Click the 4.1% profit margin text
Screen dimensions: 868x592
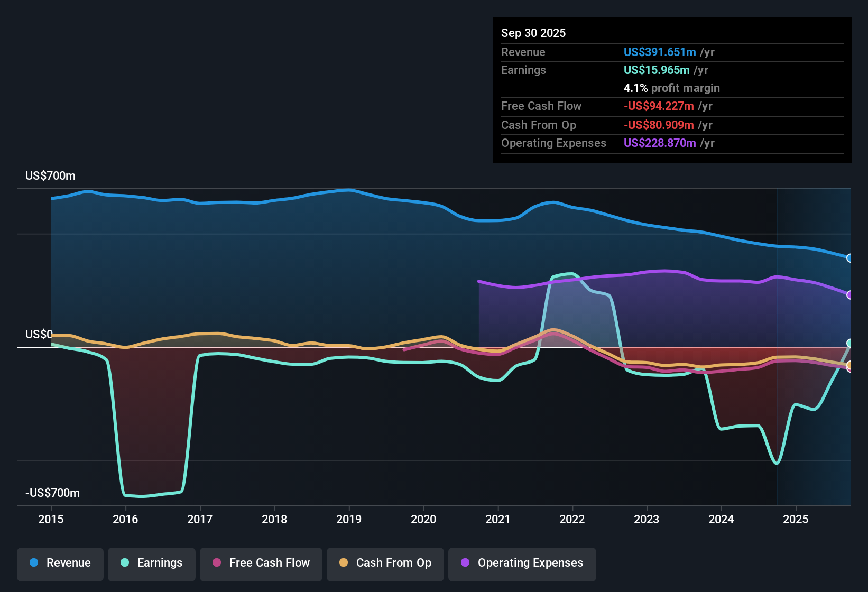(672, 88)
